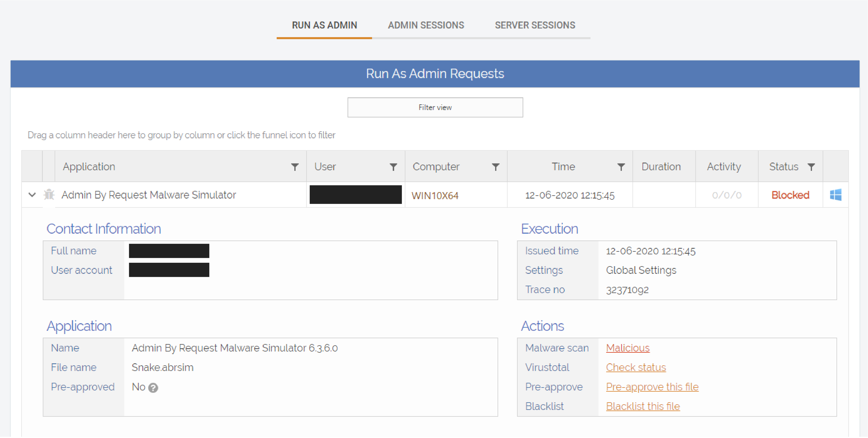The width and height of the screenshot is (868, 438).
Task: Click the trace number 32371092
Action: [627, 290]
